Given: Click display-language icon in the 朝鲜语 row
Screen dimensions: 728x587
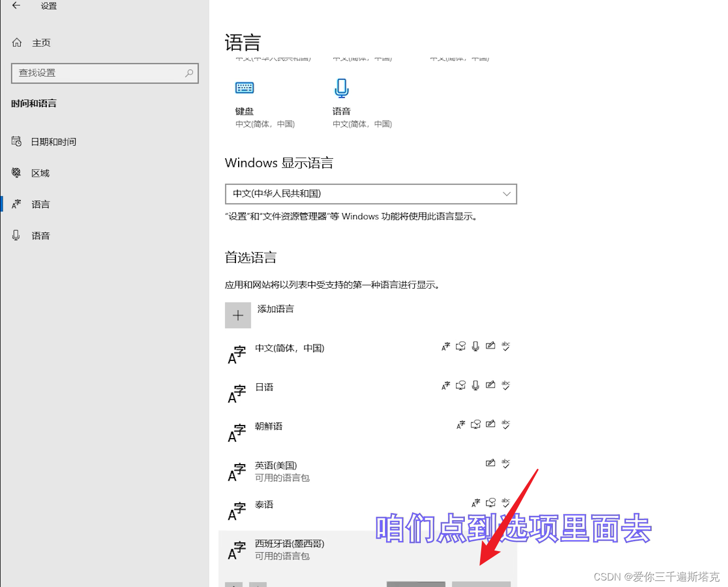Looking at the screenshot, I should click(461, 424).
